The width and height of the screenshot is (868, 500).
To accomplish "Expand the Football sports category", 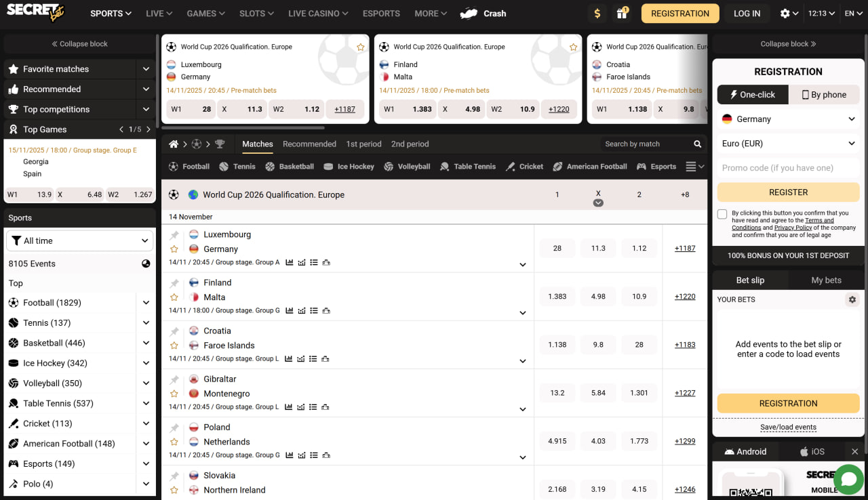I will click(x=146, y=303).
